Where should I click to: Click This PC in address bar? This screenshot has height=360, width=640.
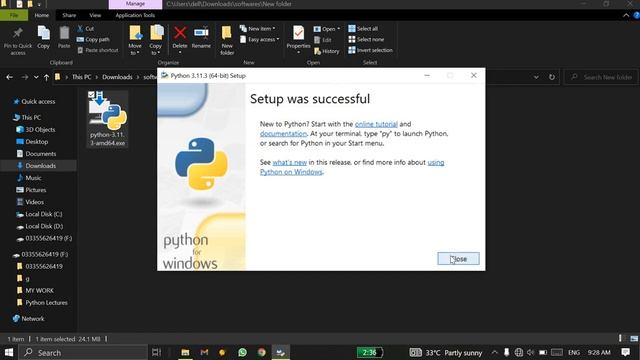click(x=81, y=77)
